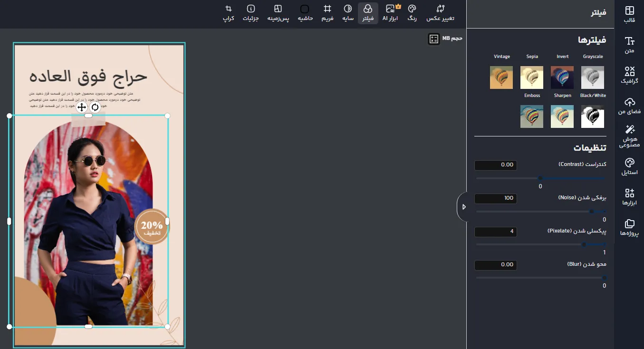The width and height of the screenshot is (644, 349).
Task: Apply the Sharpen filter thumbnail
Action: (x=562, y=116)
